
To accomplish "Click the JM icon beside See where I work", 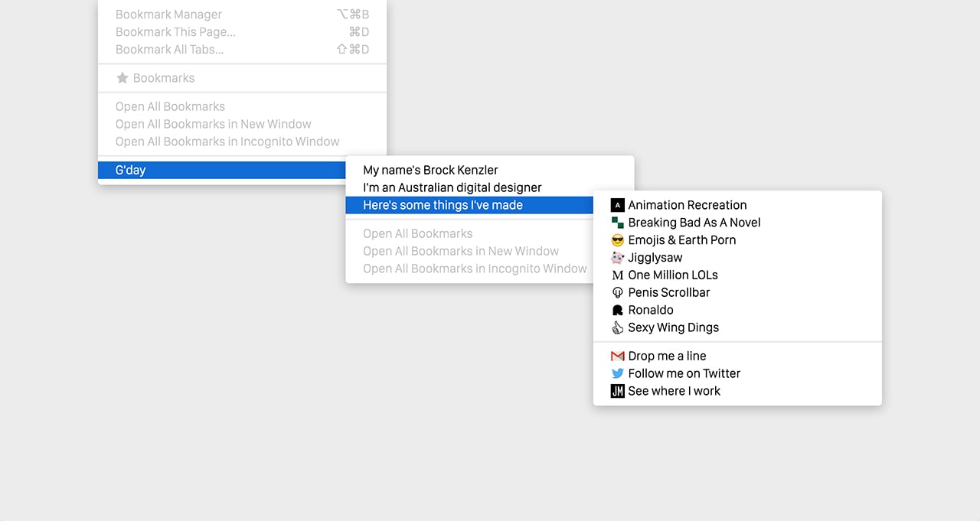I will pyautogui.click(x=617, y=391).
